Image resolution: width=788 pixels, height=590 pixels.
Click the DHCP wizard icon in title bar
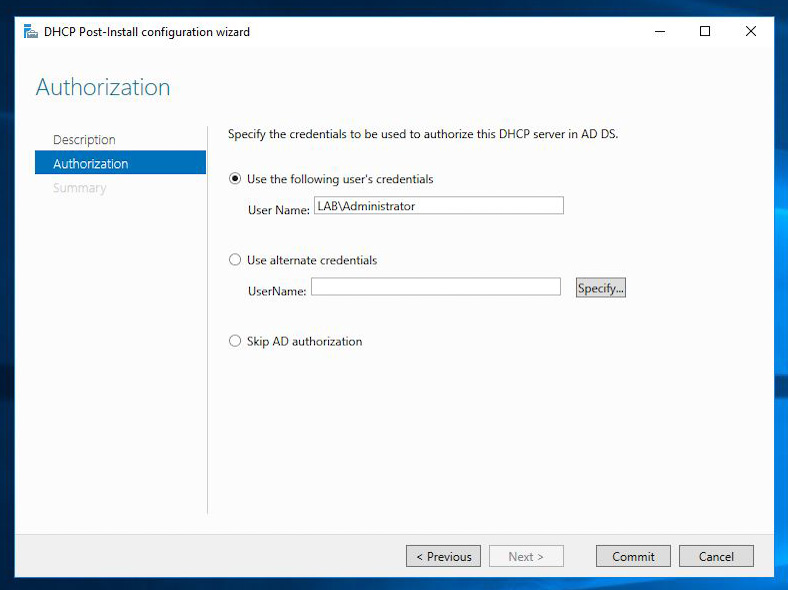(31, 32)
